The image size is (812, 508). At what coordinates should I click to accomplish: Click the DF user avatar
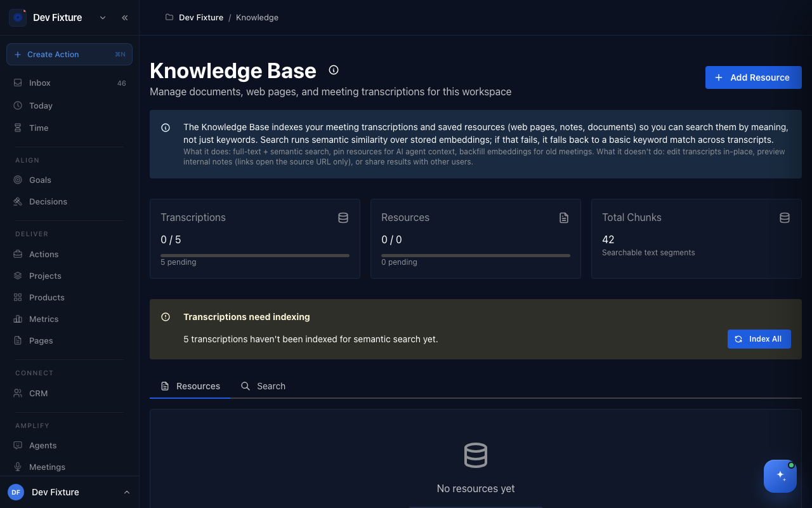pyautogui.click(x=16, y=492)
